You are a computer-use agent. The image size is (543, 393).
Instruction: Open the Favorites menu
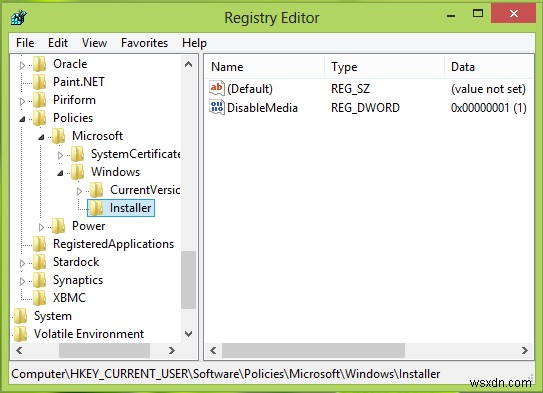point(144,43)
